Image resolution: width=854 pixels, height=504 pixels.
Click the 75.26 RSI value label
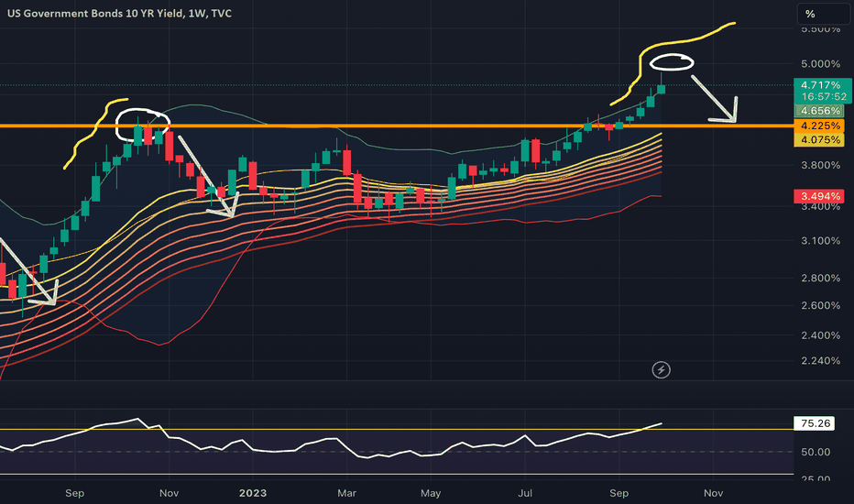pyautogui.click(x=815, y=423)
